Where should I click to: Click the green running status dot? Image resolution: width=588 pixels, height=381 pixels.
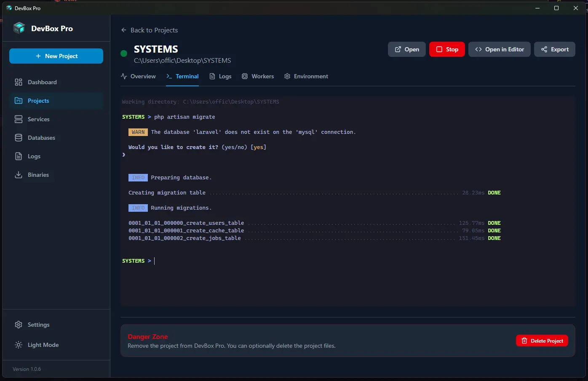tap(124, 53)
